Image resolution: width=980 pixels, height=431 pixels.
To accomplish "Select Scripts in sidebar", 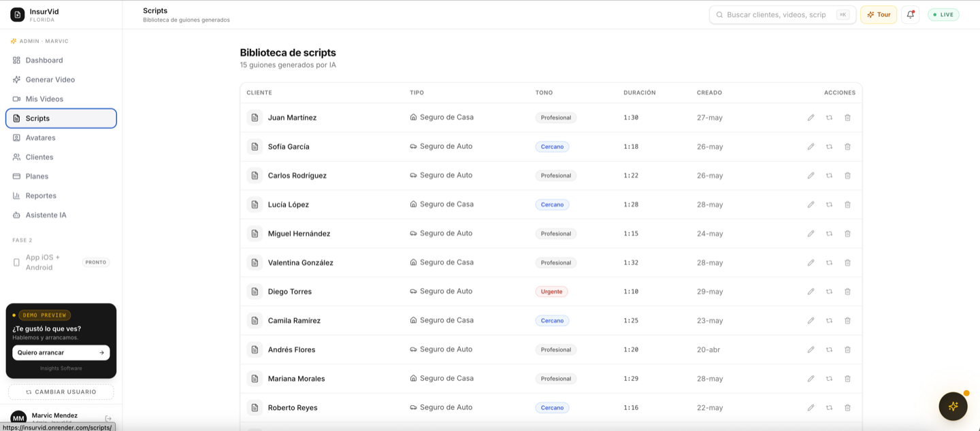I will click(61, 118).
